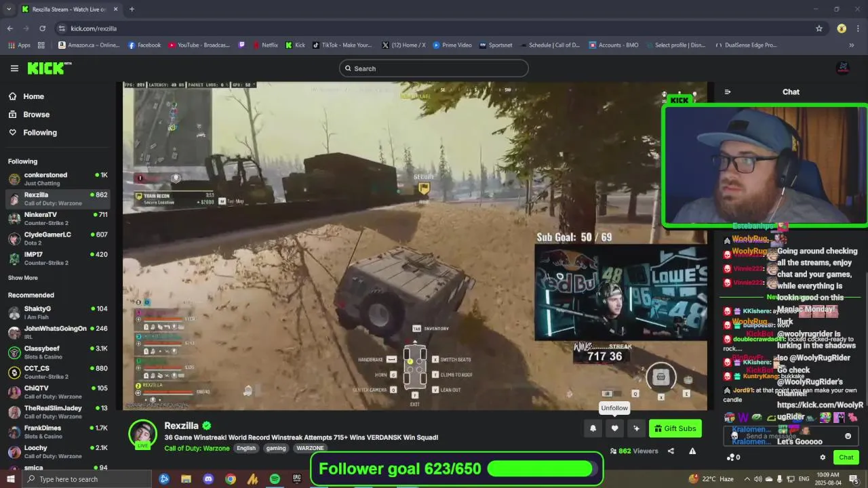Click the 862 Viewers count
The height and width of the screenshot is (488, 868).
(634, 451)
